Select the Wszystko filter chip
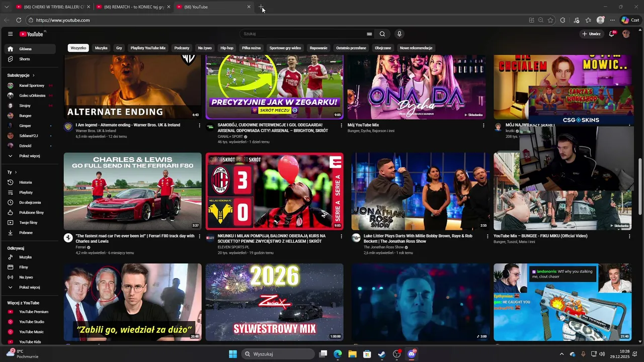Viewport: 644px width, 362px height. (78, 48)
